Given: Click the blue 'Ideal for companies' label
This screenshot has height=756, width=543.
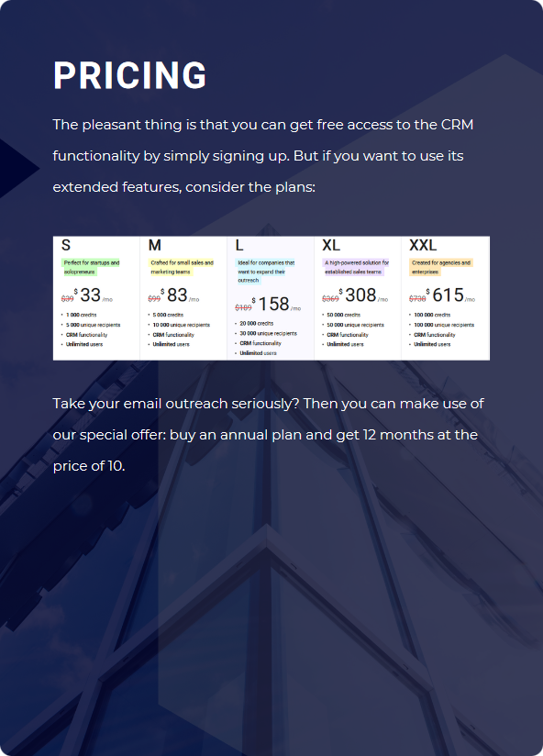Looking at the screenshot, I should [265, 272].
